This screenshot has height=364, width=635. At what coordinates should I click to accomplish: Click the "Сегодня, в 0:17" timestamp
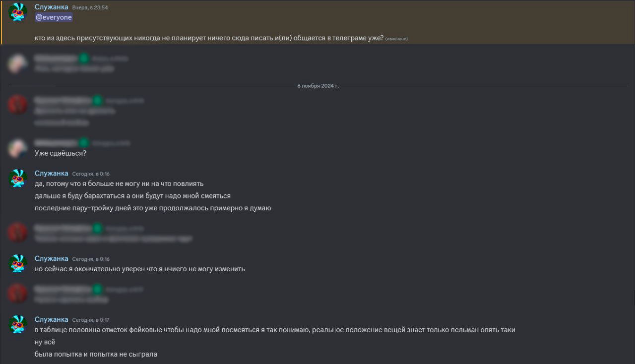(91, 320)
